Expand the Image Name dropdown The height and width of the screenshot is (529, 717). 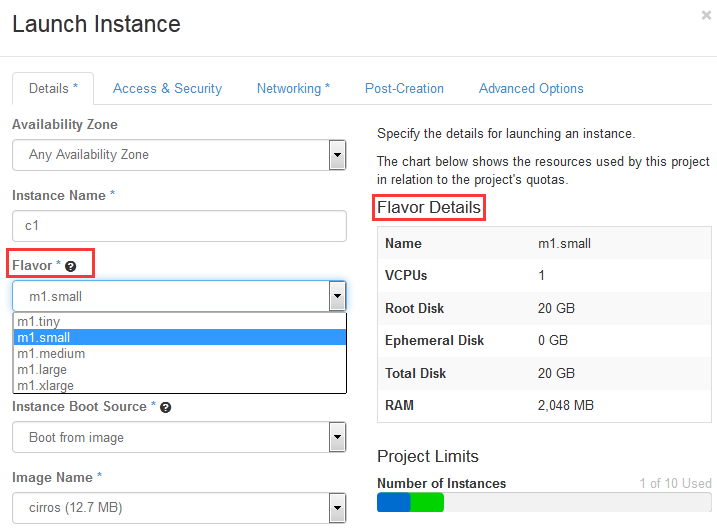coord(337,508)
